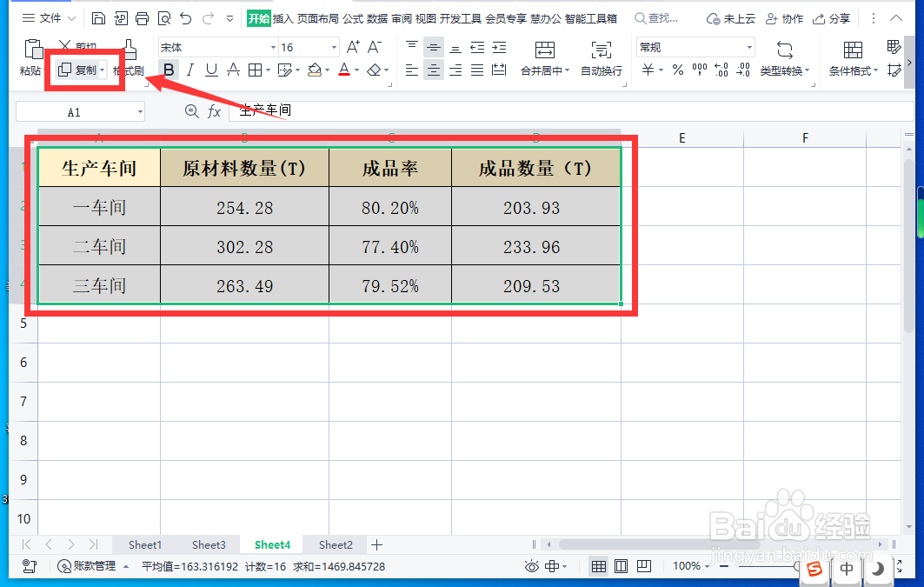Toggle the eye reading mode icon
Viewport: 924px width, 587px height.
point(531,566)
